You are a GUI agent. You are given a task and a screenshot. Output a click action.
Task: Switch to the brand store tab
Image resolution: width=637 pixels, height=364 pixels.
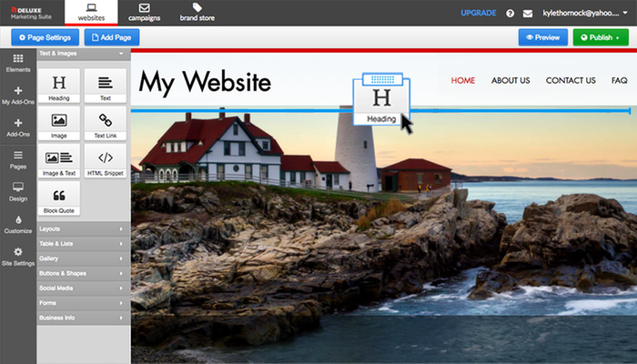pyautogui.click(x=197, y=12)
